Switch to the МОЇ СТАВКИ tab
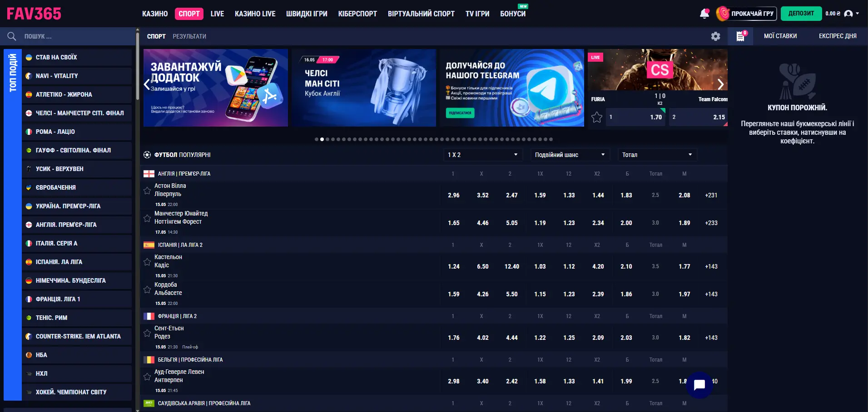This screenshot has height=412, width=868. click(x=780, y=36)
